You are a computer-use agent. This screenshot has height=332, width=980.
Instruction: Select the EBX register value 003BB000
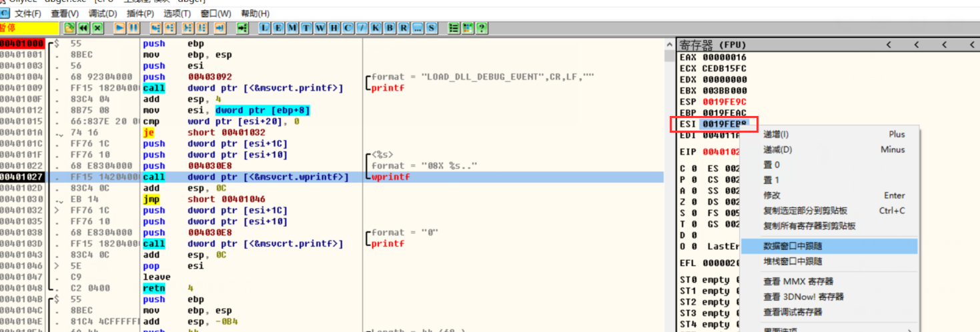724,91
